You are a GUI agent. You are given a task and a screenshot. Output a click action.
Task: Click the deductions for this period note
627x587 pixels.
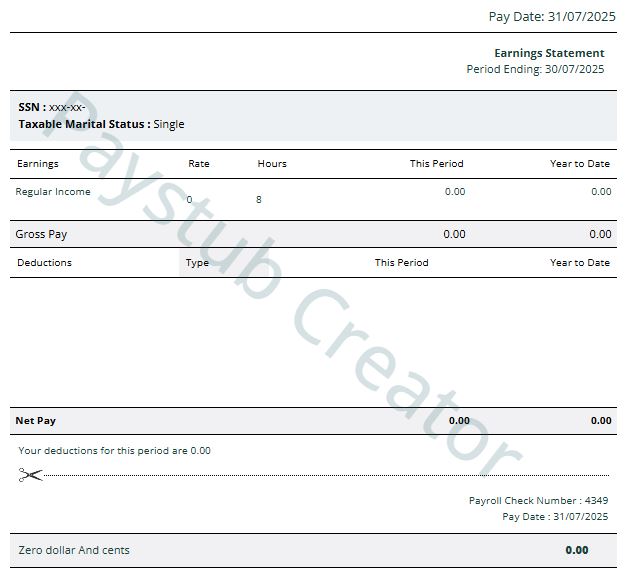[114, 450]
